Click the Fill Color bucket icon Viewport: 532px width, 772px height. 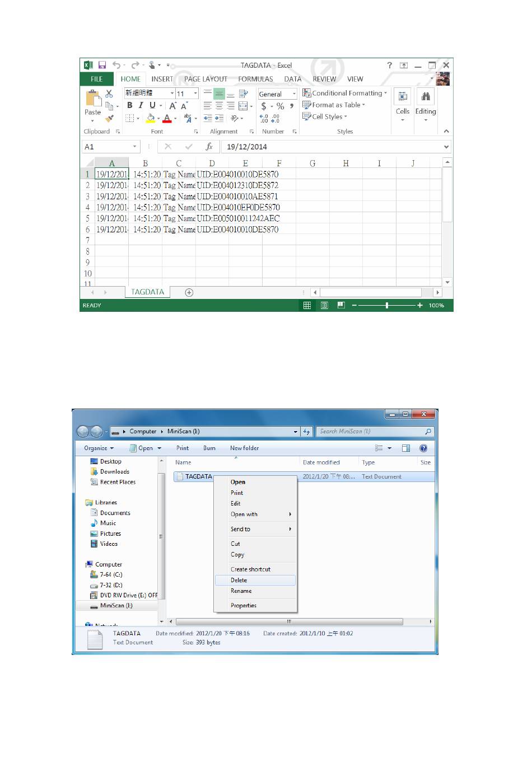(150, 118)
